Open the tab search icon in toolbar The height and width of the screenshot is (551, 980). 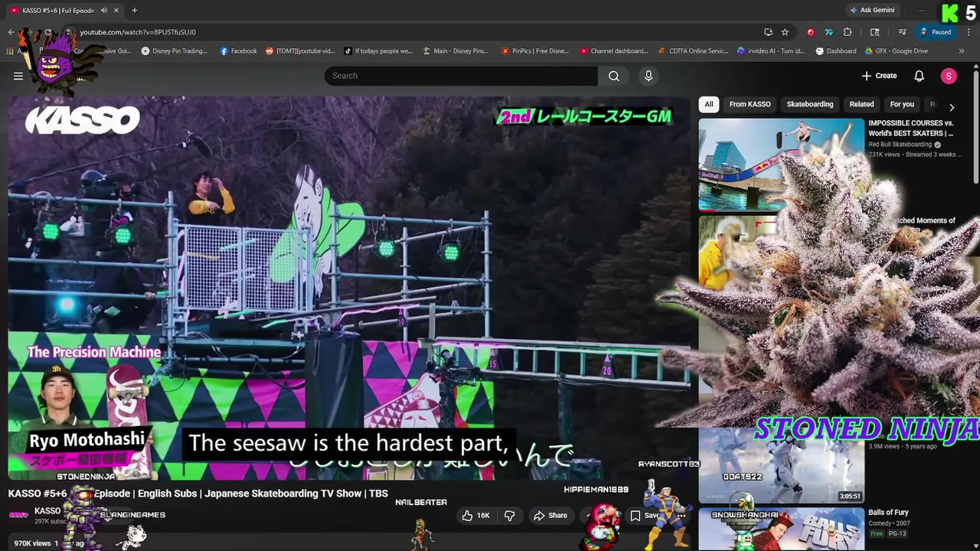(874, 32)
